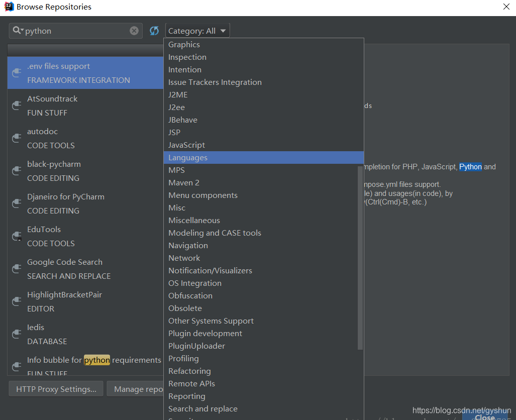Click inside the python search field
Viewport: 516px width, 420px height.
(75, 31)
